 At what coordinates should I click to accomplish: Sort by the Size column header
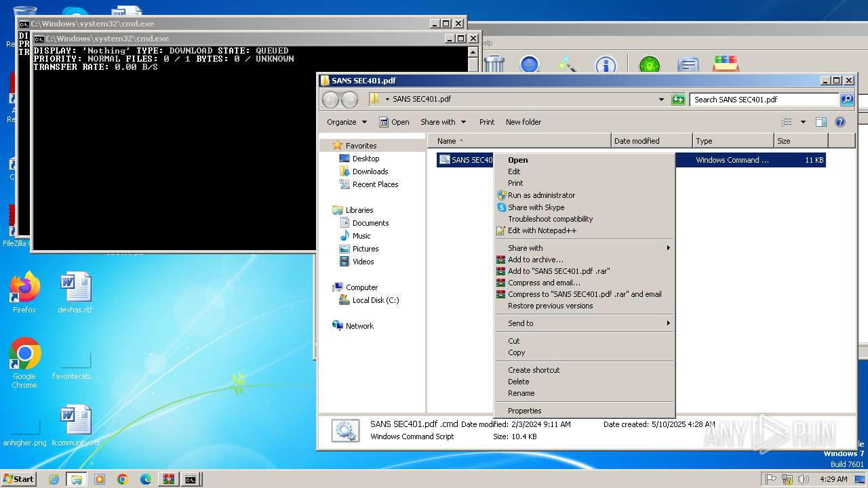(x=801, y=141)
